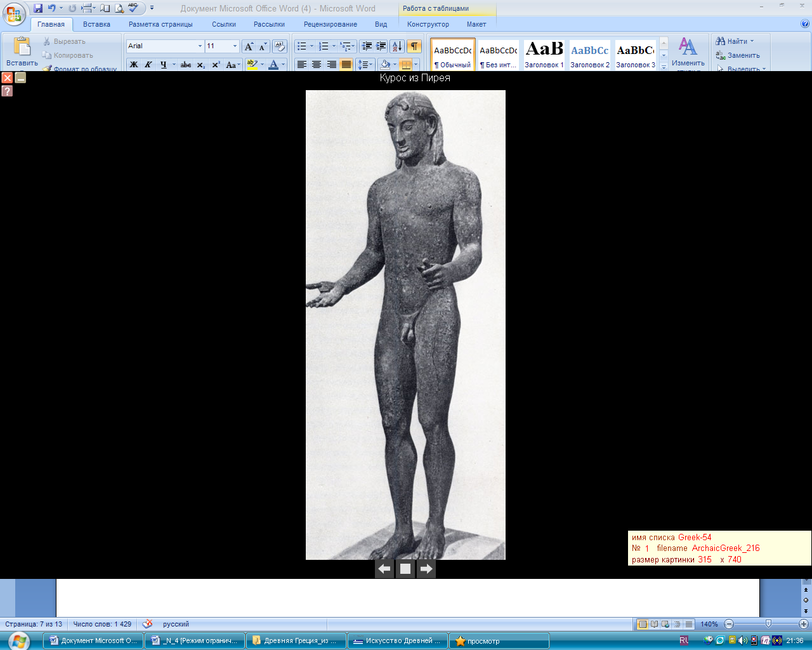Toggle subscript x₂ formatting
Image resolution: width=812 pixels, height=650 pixels.
[x=201, y=65]
